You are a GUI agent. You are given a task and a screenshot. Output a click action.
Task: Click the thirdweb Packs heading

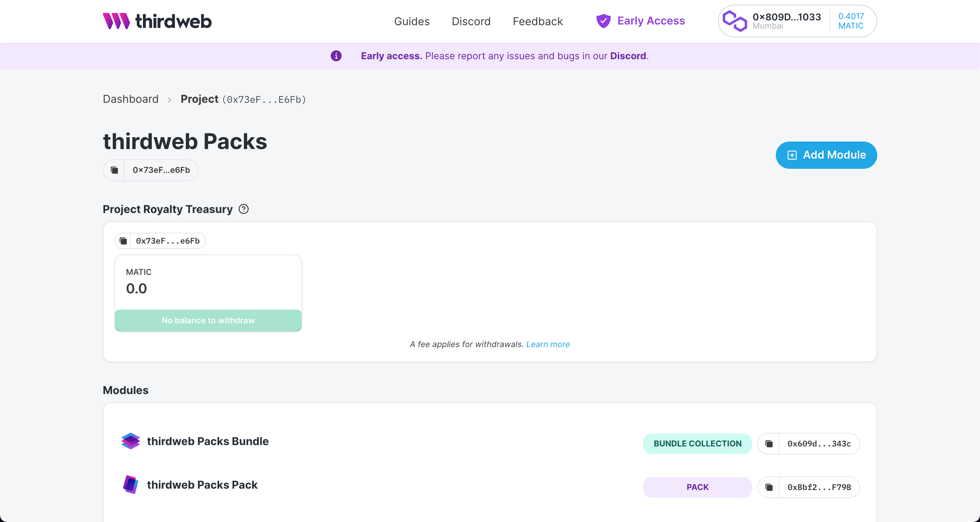point(185,142)
